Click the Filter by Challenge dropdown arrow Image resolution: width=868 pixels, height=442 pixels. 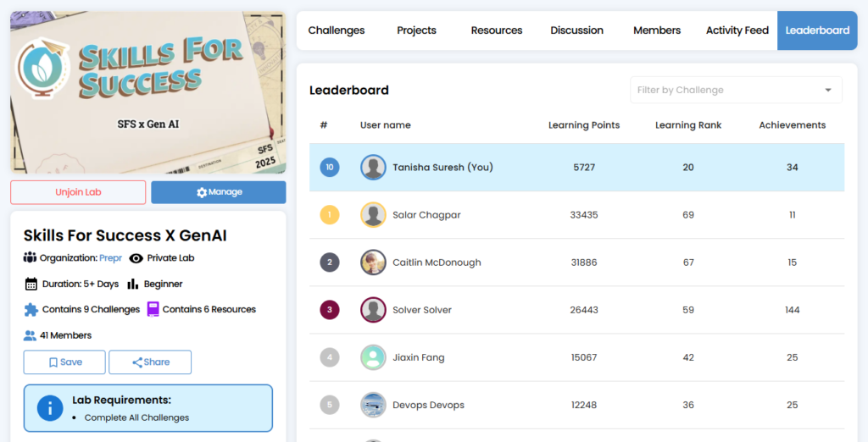coord(828,90)
